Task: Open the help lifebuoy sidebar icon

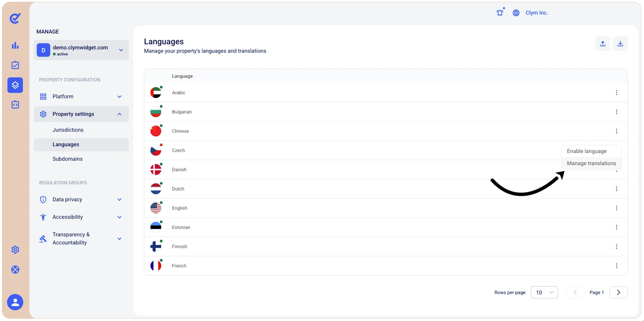Action: point(15,270)
